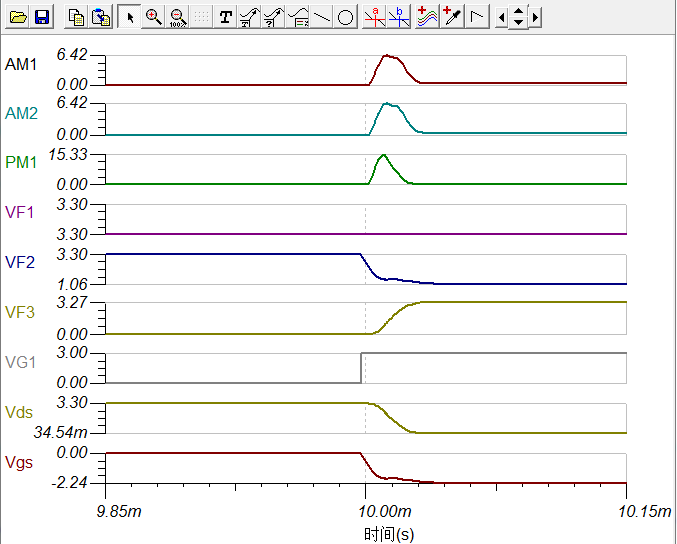Image resolution: width=677 pixels, height=544 pixels.
Task: Click the right arrow scroll button
Action: pos(536,17)
